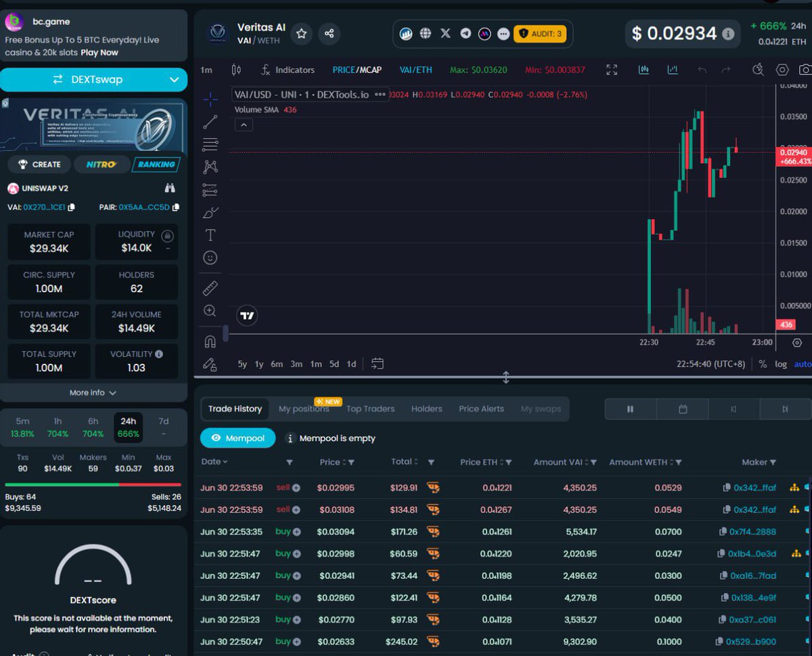Click the chart resize handle with vertical arrows
812x656 pixels.
pos(505,377)
